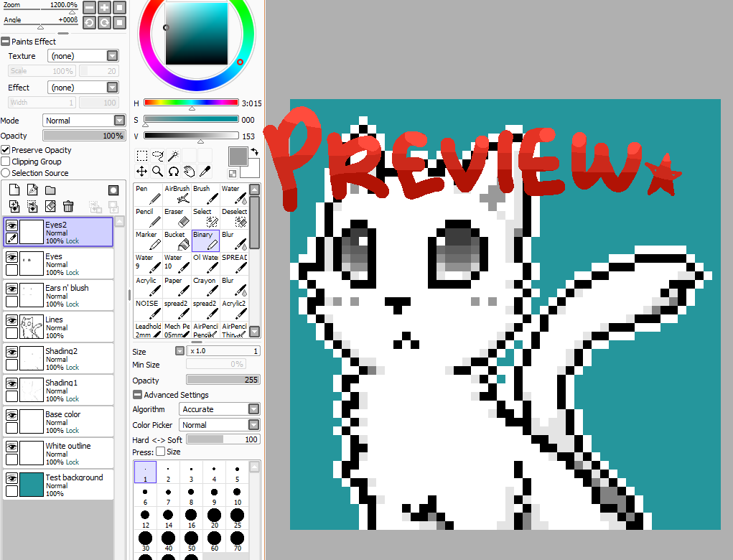The width and height of the screenshot is (733, 560).
Task: Select the NOISE brush
Action: click(148, 309)
